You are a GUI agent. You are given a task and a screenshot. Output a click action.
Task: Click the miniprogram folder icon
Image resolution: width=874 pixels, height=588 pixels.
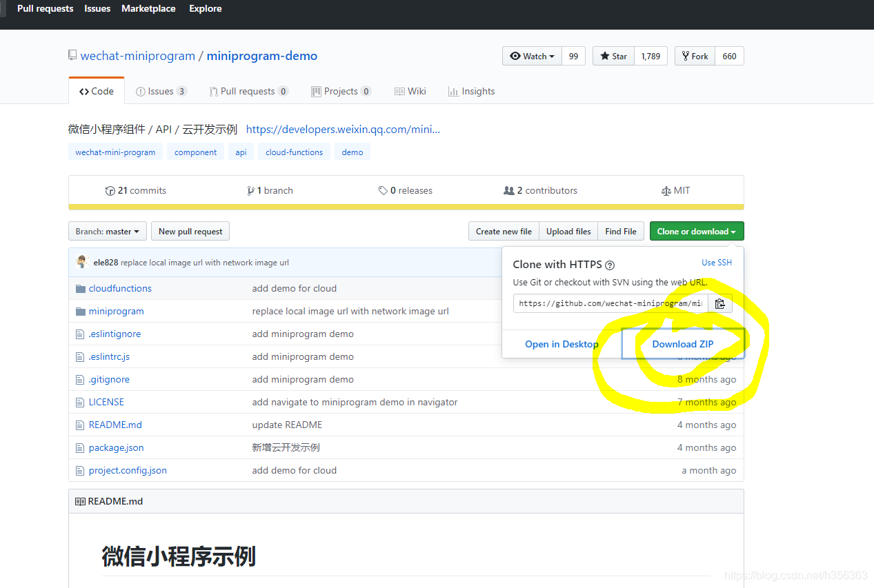pos(81,311)
